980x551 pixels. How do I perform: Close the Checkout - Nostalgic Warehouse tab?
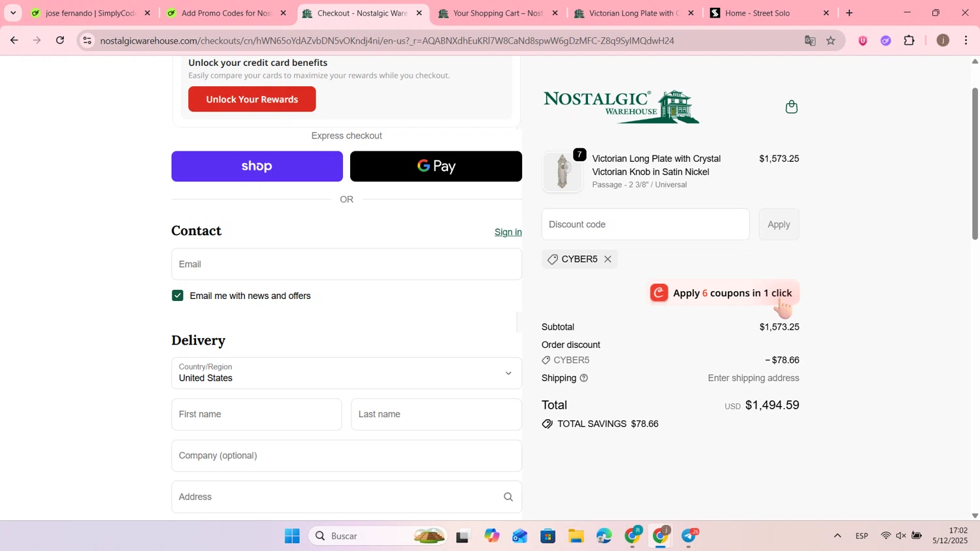419,13
